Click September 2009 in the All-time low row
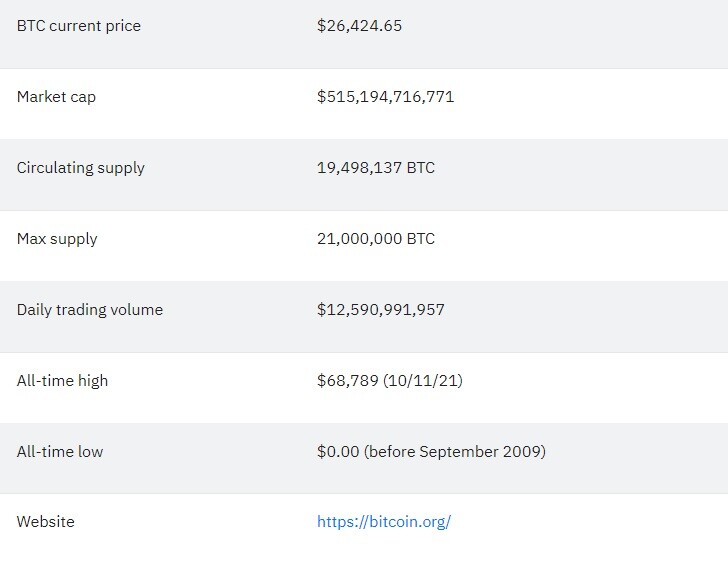Screen dimensions: 728x563 [480, 452]
